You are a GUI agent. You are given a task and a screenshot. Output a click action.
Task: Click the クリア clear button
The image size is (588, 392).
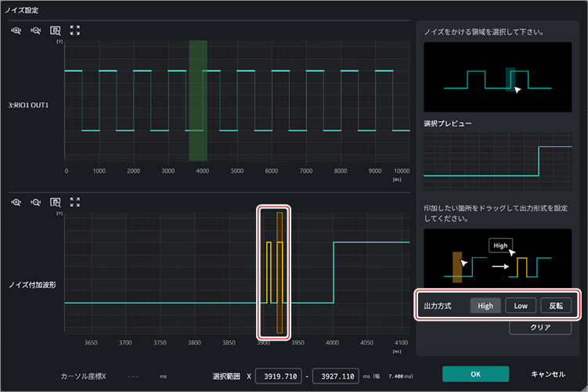coord(540,327)
